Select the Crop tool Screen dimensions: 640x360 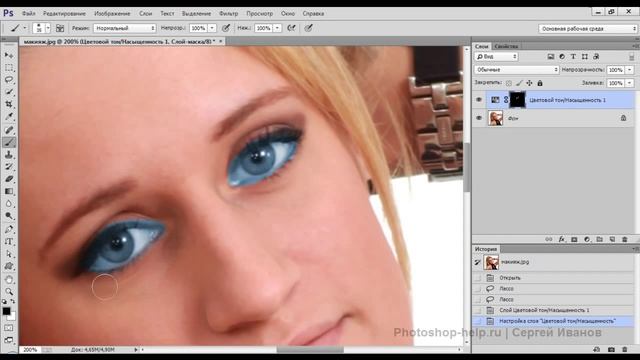coord(9,104)
